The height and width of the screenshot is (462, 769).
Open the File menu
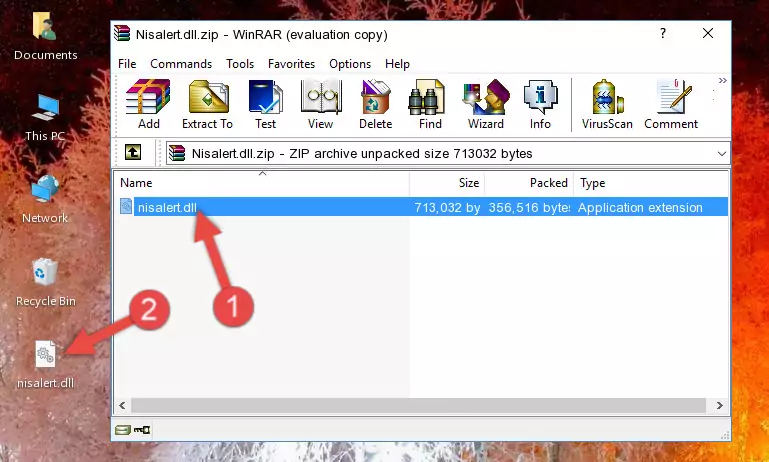[x=127, y=64]
